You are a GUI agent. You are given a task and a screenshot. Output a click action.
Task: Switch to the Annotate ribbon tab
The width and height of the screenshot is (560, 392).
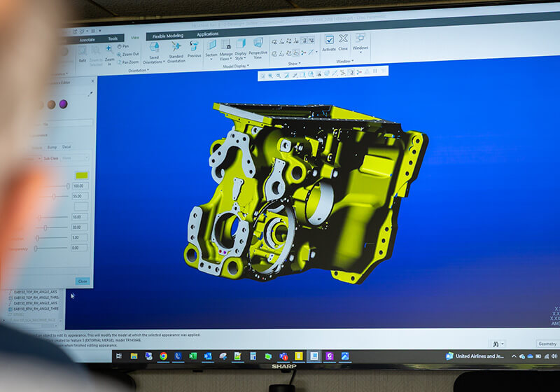point(87,40)
